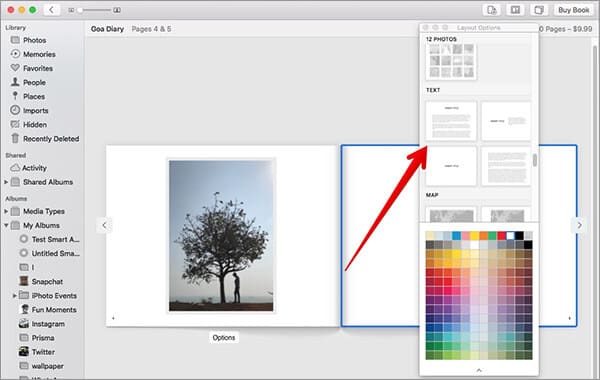The width and height of the screenshot is (600, 380).
Task: Expand the Shared Albums disclosure triangle
Action: (6, 182)
